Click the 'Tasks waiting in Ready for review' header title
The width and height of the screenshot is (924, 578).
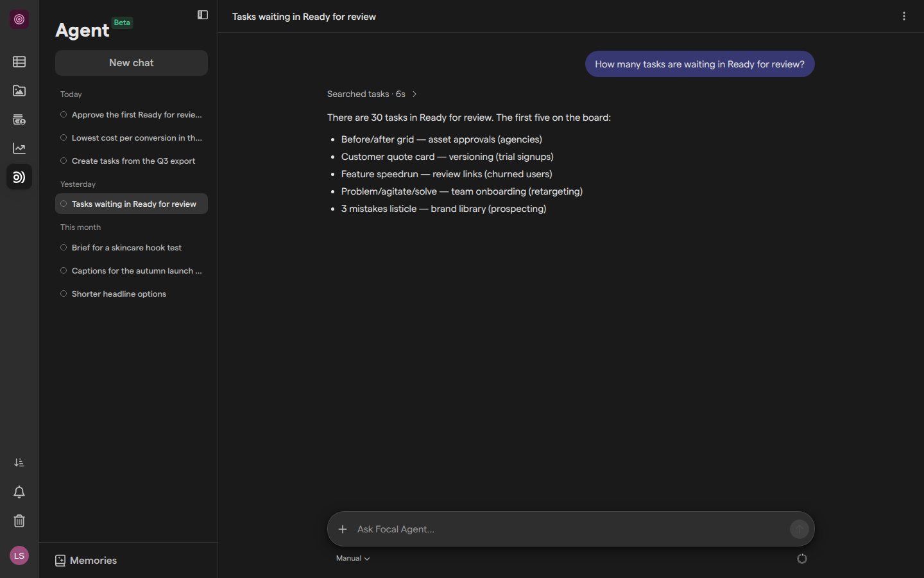304,17
